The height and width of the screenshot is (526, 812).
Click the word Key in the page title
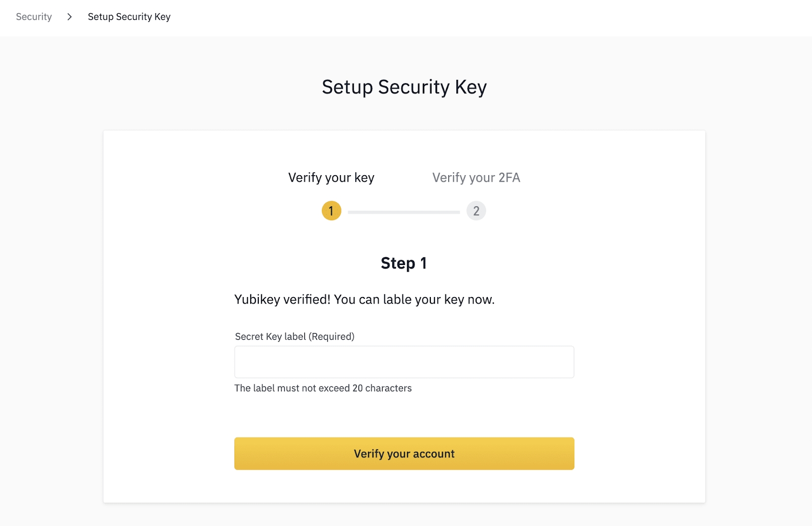point(470,87)
